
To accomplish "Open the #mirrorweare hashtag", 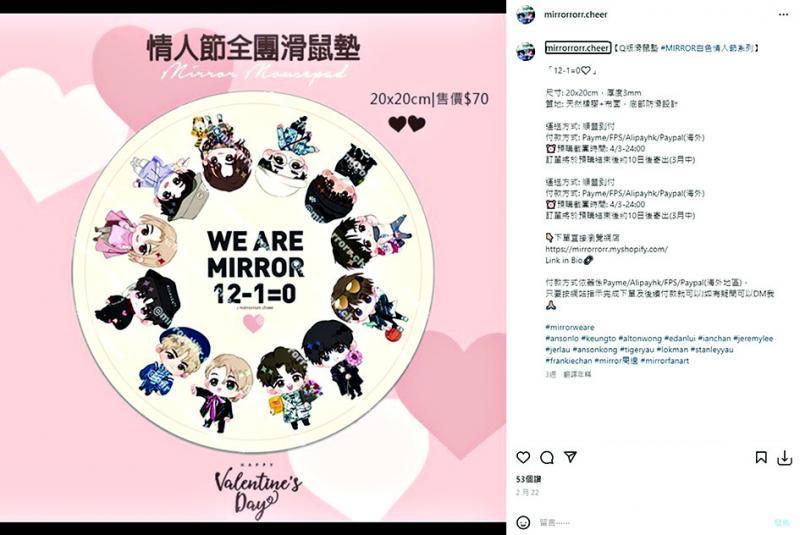I will 569,327.
